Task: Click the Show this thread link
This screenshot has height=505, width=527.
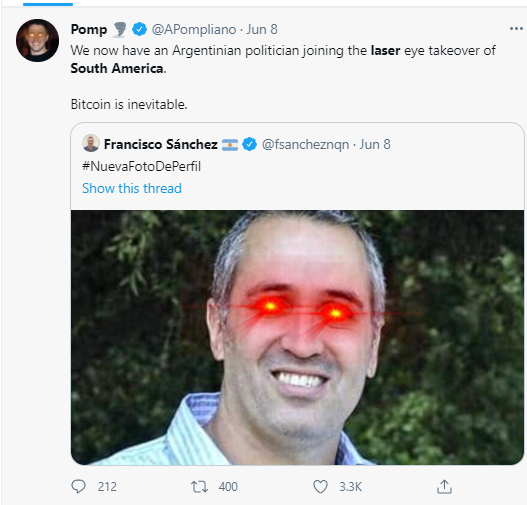Action: coord(132,188)
